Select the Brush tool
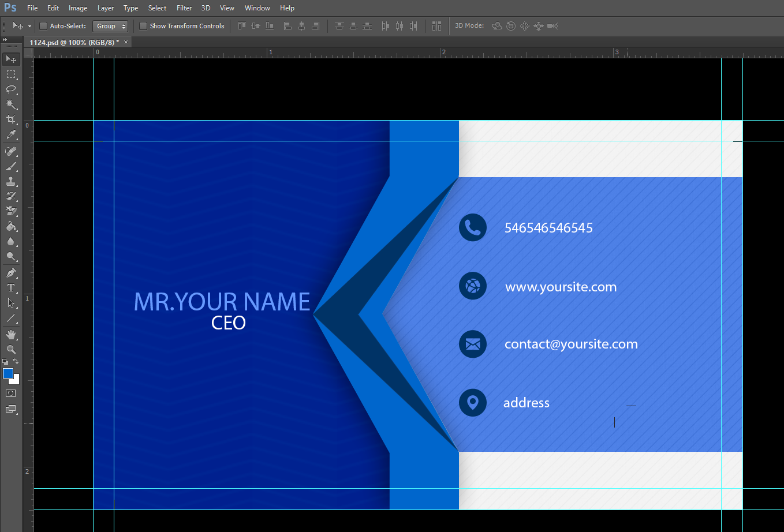The image size is (784, 532). [11, 166]
